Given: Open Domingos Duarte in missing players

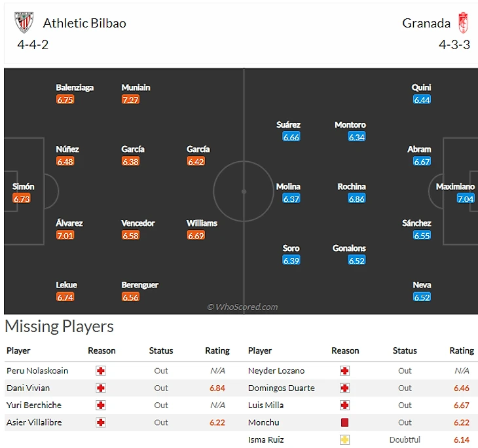Looking at the screenshot, I should click(x=281, y=388).
